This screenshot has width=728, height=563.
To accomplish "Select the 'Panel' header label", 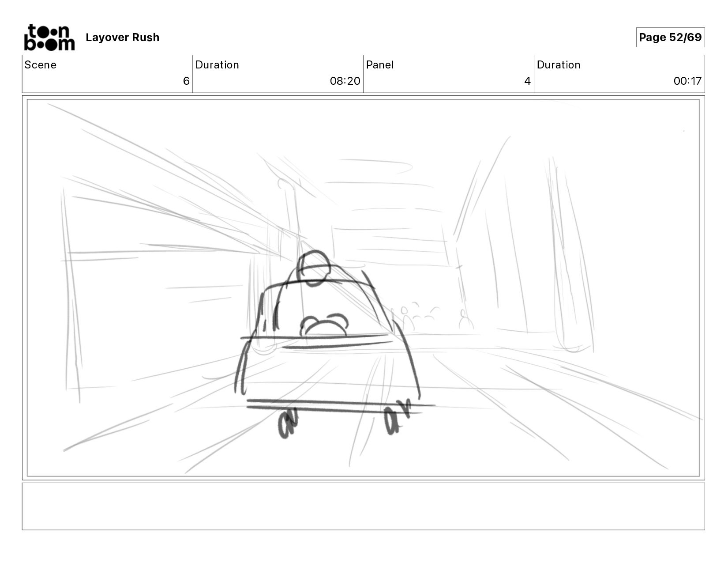I will pyautogui.click(x=380, y=65).
